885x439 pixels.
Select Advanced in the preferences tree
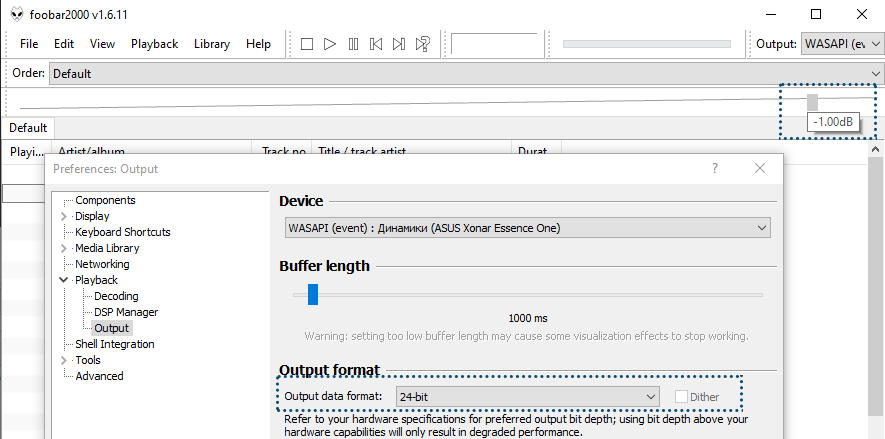tap(99, 376)
